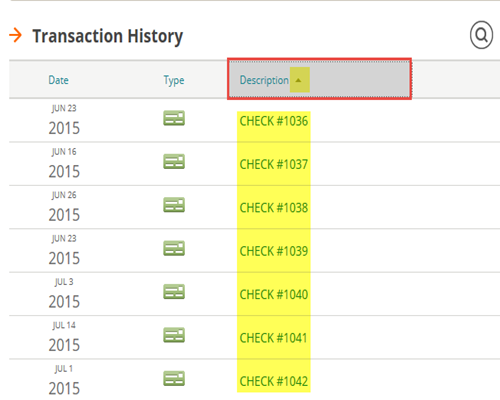Open CHECK #1041 transaction link

[x=273, y=338]
